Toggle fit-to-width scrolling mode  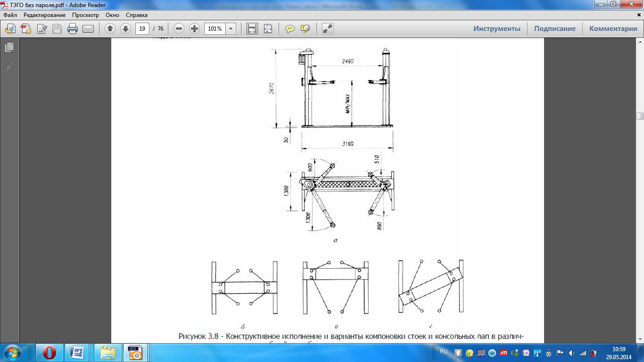click(252, 29)
